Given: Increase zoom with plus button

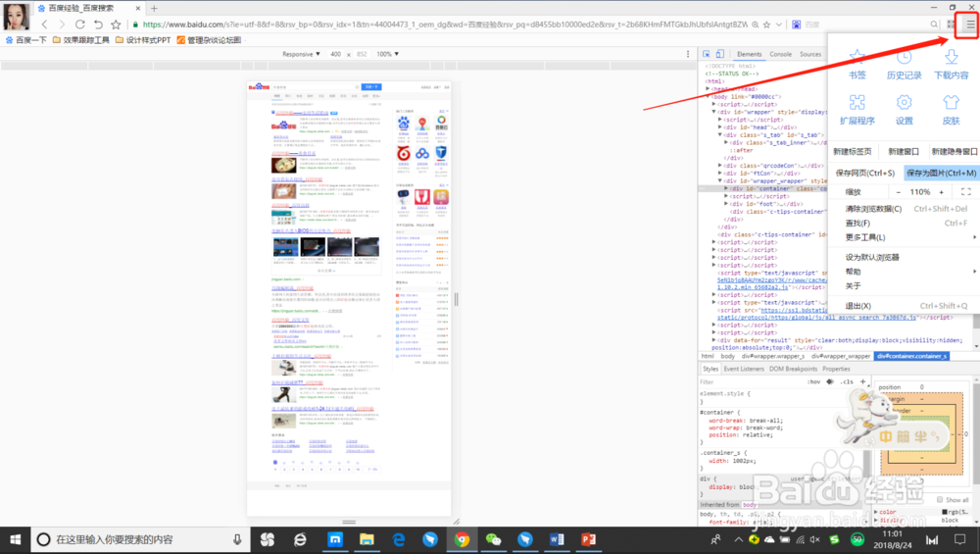Looking at the screenshot, I should point(941,192).
